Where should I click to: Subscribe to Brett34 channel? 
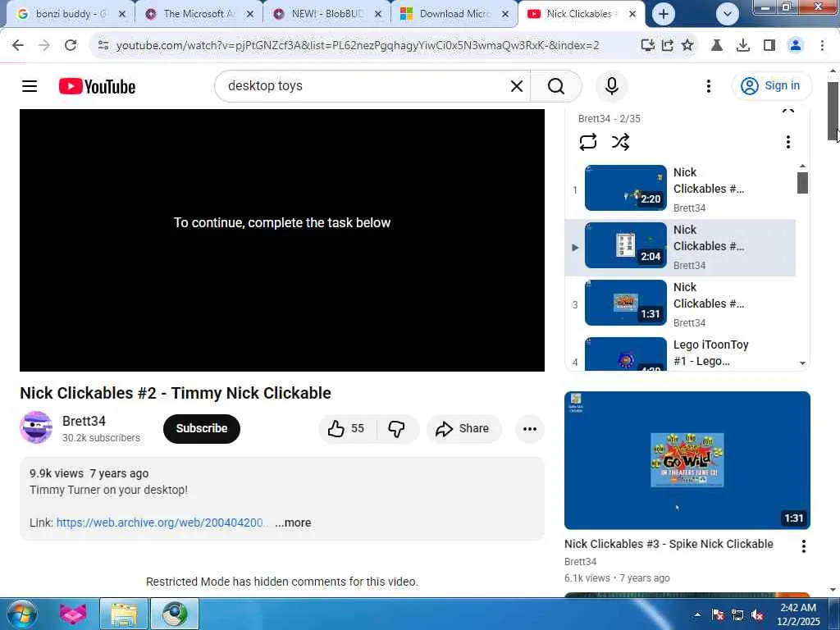coord(202,428)
